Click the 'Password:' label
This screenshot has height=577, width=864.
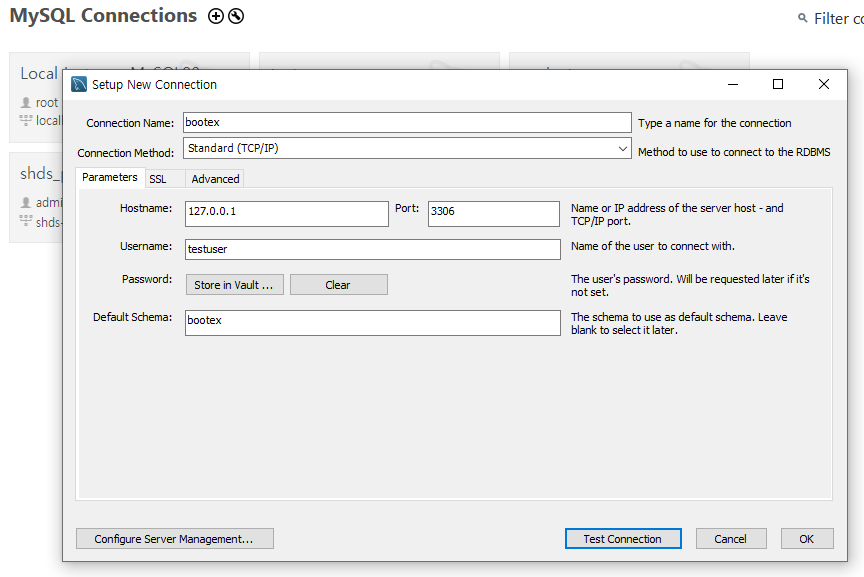[x=147, y=279]
